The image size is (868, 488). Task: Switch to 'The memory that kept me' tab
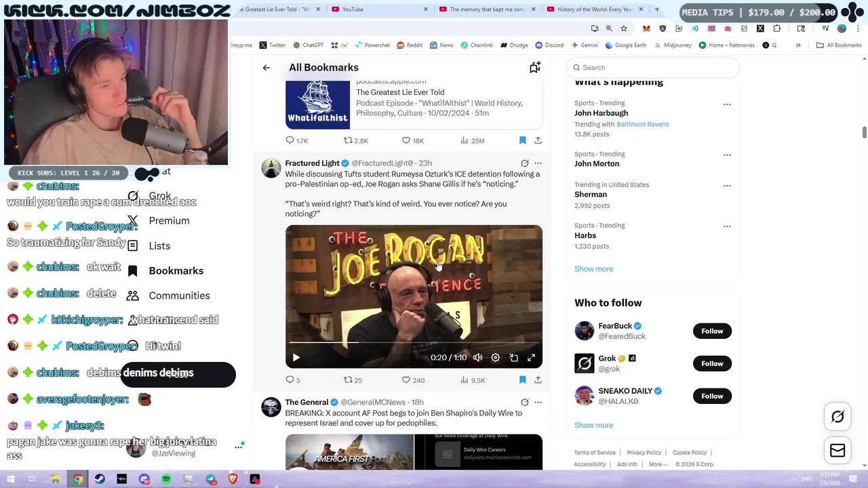pyautogui.click(x=487, y=9)
